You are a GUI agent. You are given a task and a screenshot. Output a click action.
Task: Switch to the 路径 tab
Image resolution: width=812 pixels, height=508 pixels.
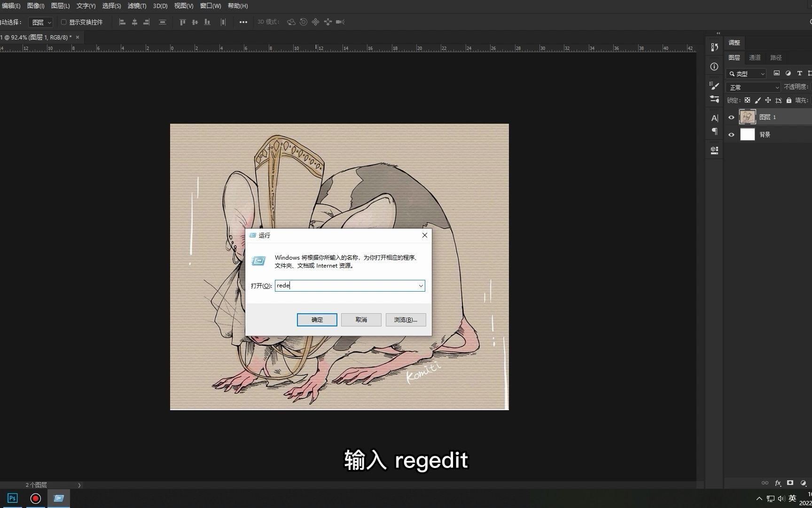776,57
